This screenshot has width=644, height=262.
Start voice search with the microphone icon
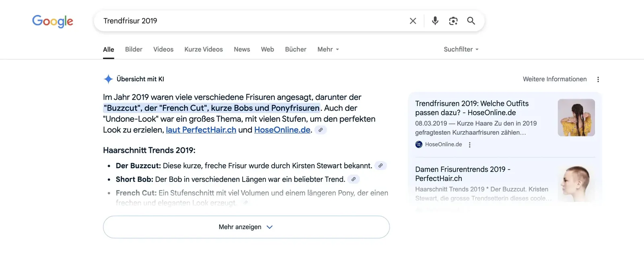click(x=435, y=21)
